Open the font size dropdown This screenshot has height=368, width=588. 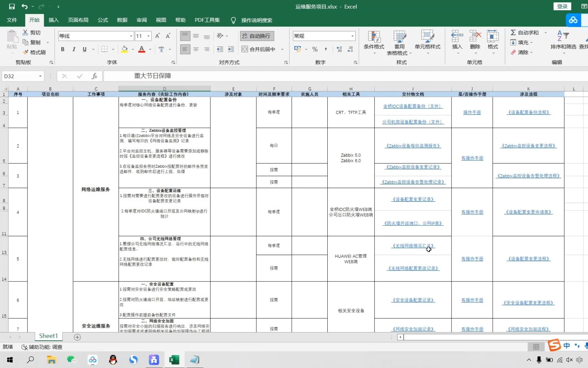(x=149, y=36)
